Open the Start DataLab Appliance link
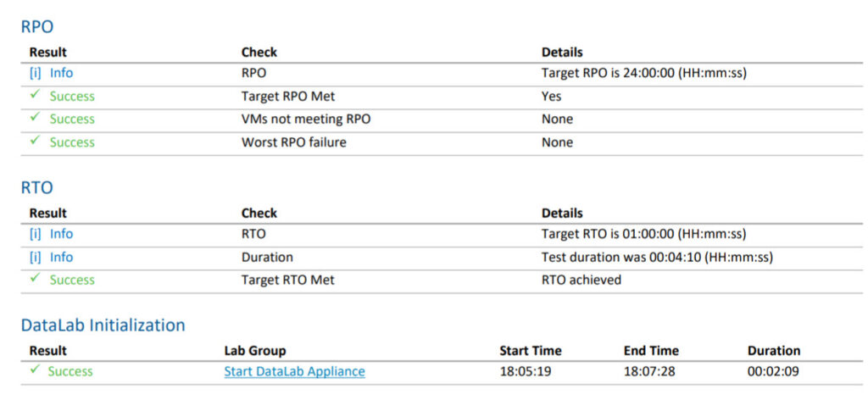 (x=294, y=371)
